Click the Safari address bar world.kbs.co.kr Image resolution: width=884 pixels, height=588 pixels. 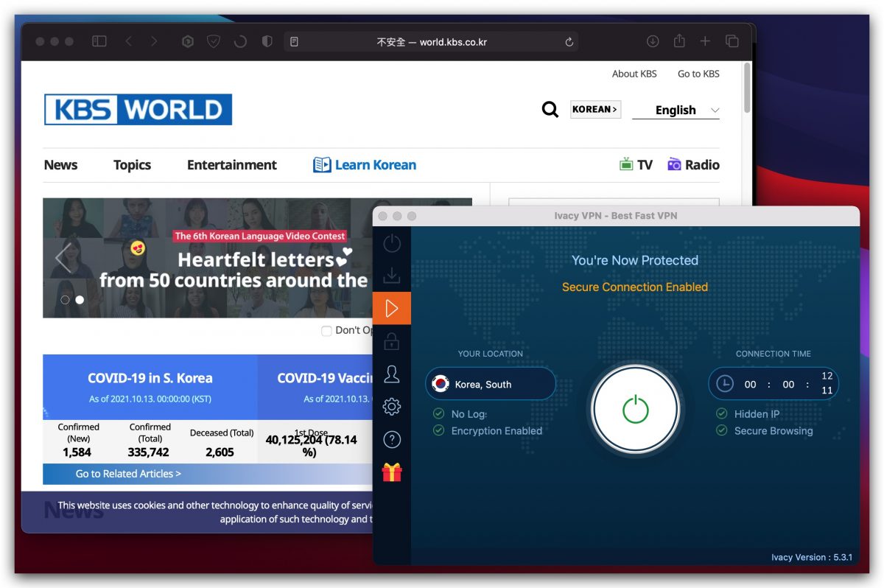(x=432, y=42)
